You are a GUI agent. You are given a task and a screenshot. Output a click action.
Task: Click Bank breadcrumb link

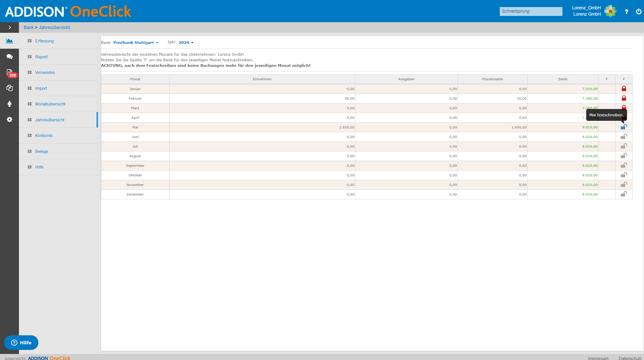click(x=29, y=27)
